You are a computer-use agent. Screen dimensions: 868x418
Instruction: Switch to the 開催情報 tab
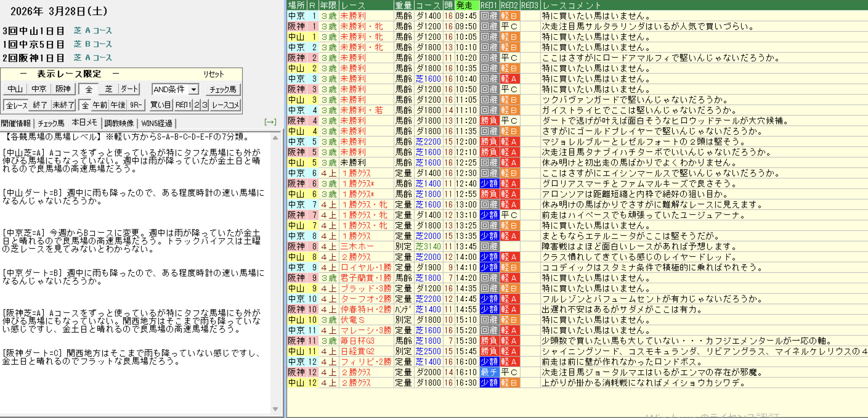point(16,123)
